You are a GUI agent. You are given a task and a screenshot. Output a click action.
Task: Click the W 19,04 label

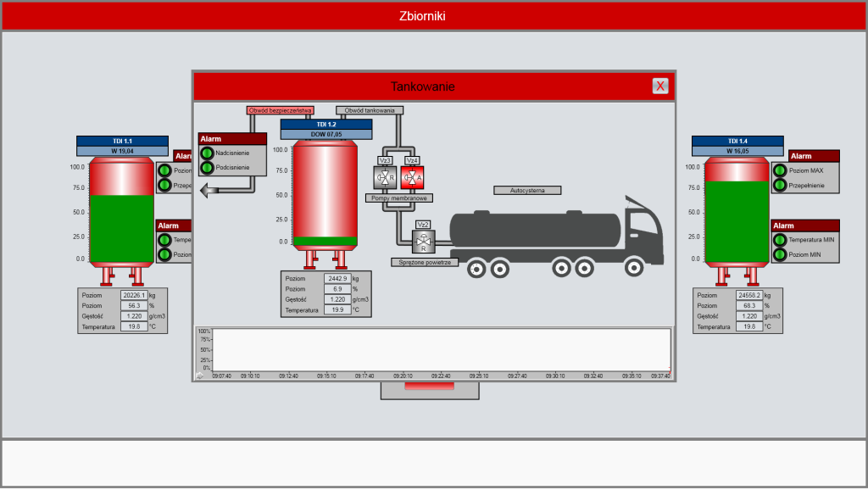(122, 151)
